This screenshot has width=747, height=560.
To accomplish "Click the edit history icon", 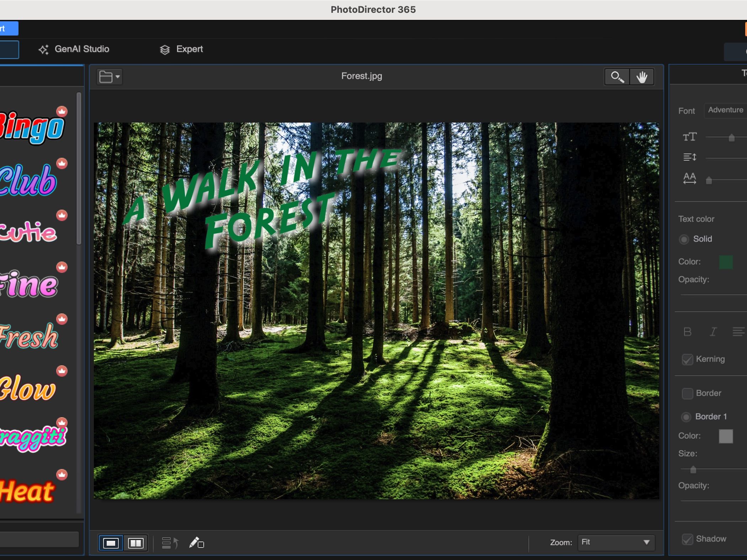I will click(170, 543).
